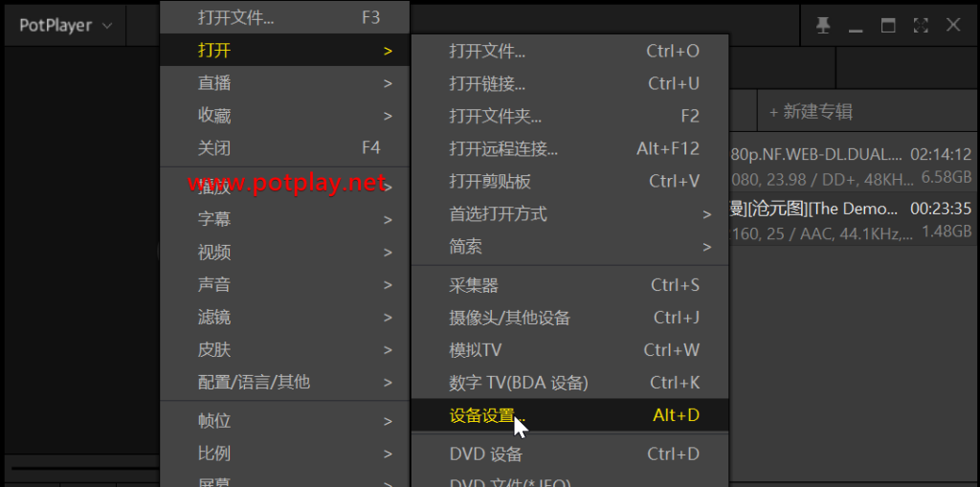Image resolution: width=980 pixels, height=487 pixels.
Task: Expand the 帧位 submenu
Action: [285, 421]
